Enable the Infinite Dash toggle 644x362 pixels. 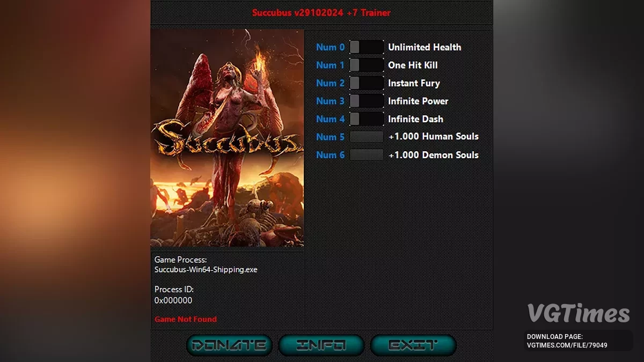click(367, 119)
